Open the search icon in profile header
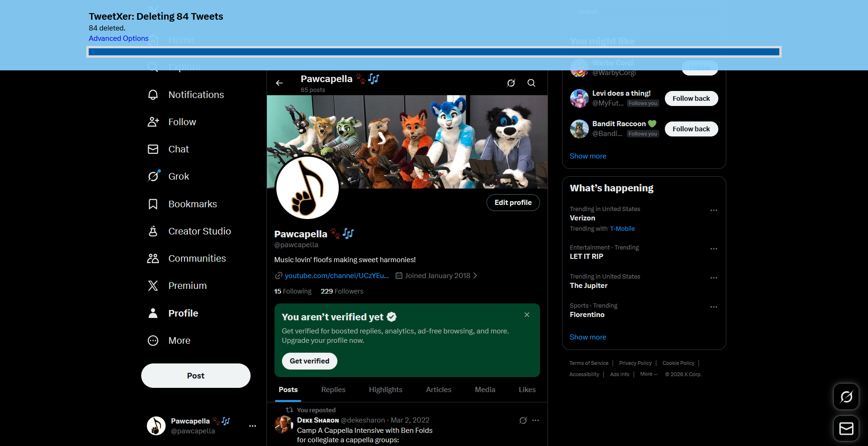Viewport: 868px width, 446px height. coord(531,83)
